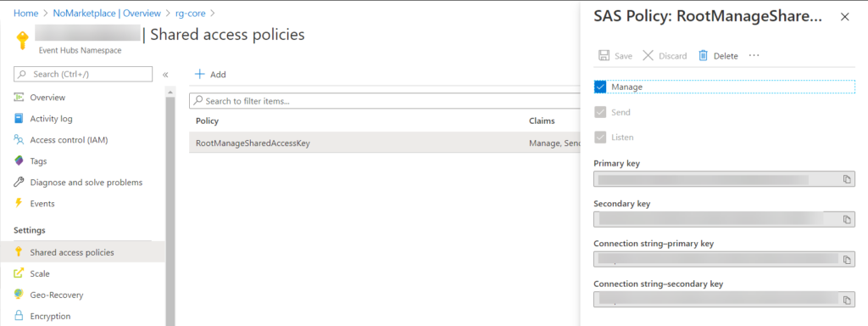Toggle the Listen checkbox

600,137
